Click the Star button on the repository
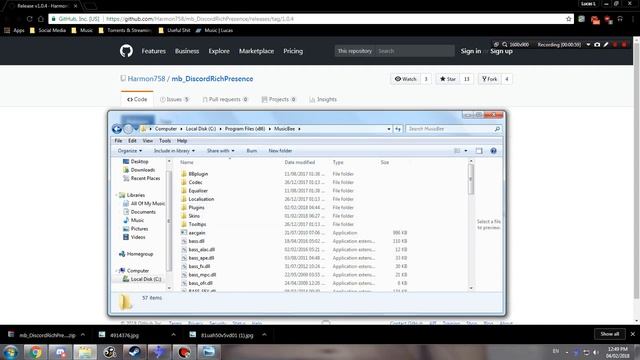 tap(447, 79)
